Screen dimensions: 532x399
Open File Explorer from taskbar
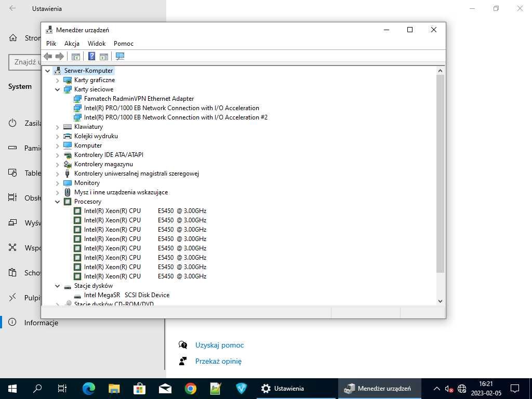click(114, 389)
